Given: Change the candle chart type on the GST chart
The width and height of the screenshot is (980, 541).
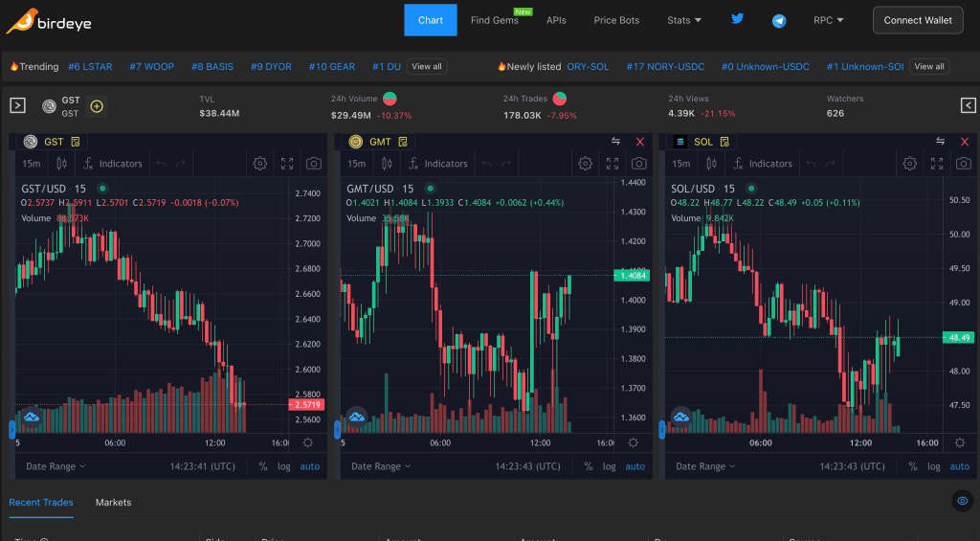Looking at the screenshot, I should pyautogui.click(x=62, y=164).
